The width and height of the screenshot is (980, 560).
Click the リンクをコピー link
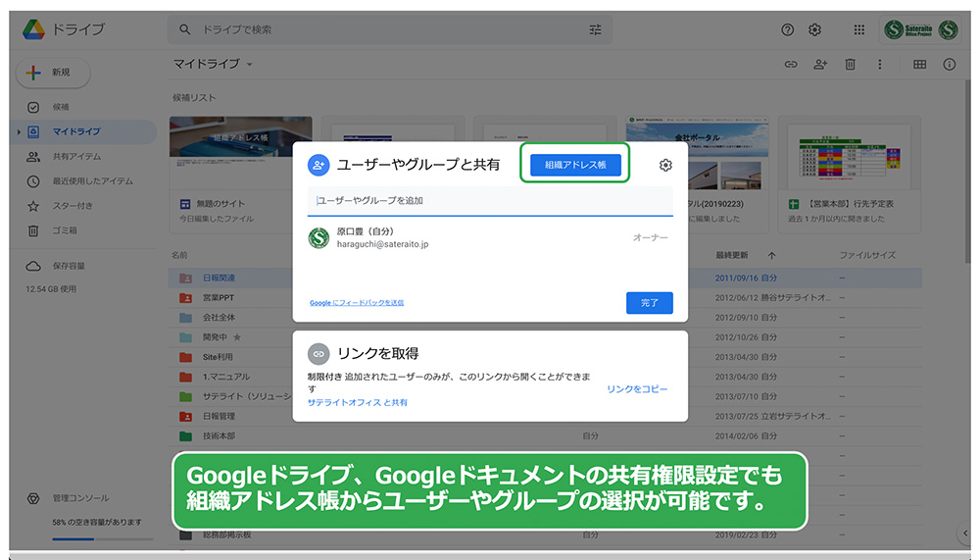637,389
